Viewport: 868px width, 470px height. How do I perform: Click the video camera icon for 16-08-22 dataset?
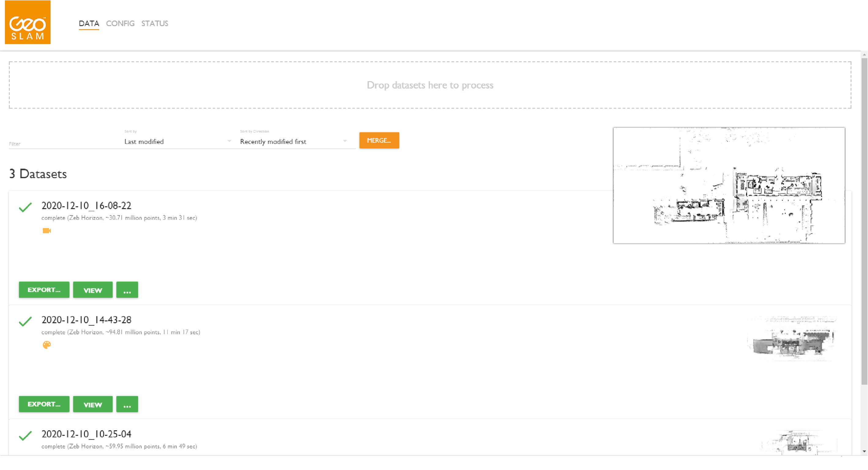[x=47, y=231]
